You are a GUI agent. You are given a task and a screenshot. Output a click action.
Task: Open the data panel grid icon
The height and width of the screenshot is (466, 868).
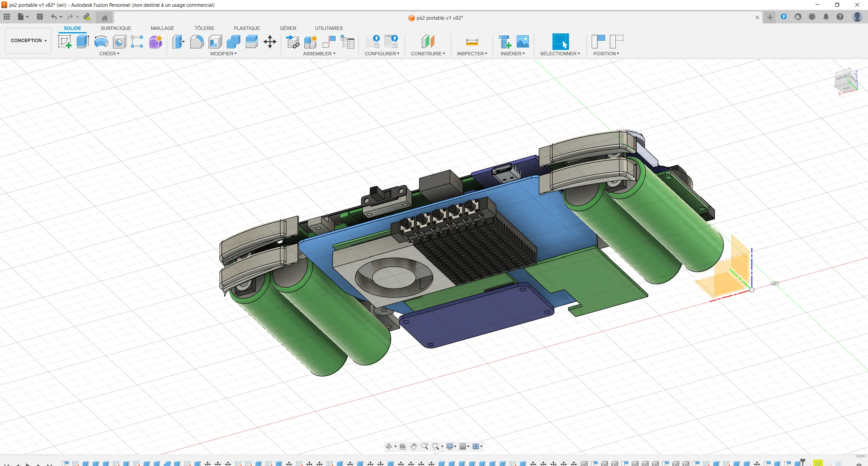(x=7, y=17)
